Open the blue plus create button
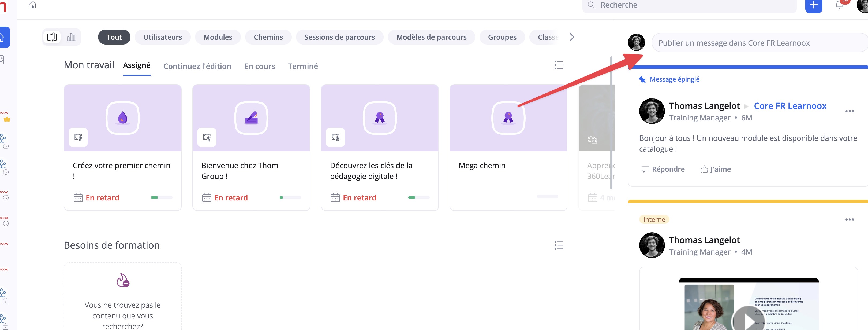Screen dimensions: 868x330 coord(814,5)
